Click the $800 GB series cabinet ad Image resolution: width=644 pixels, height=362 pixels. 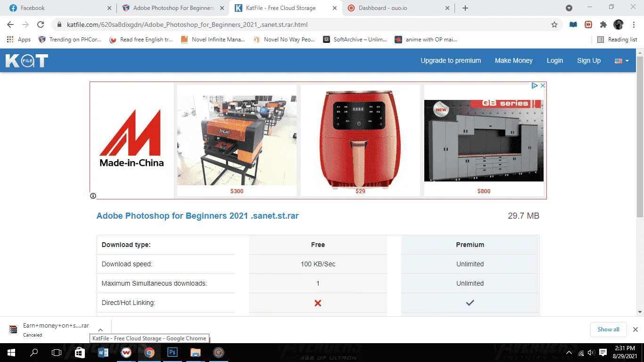pyautogui.click(x=484, y=140)
